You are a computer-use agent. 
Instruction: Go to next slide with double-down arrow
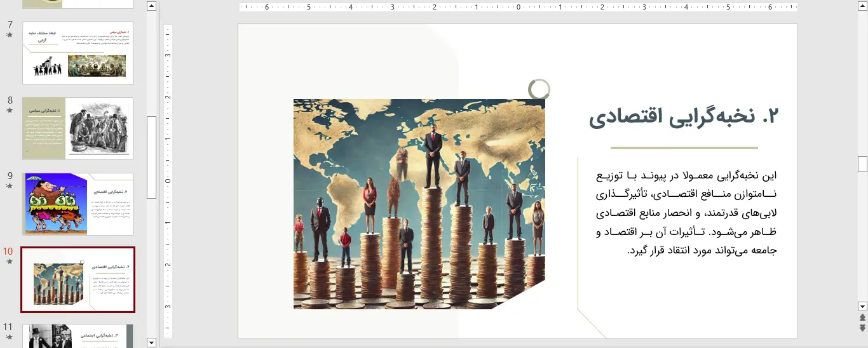pyautogui.click(x=862, y=328)
